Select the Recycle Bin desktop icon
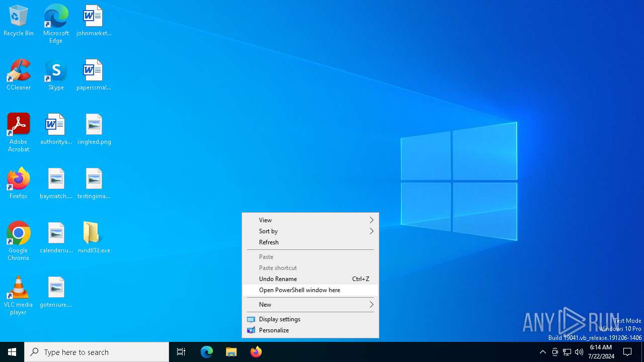This screenshot has width=644, height=362. [19, 21]
